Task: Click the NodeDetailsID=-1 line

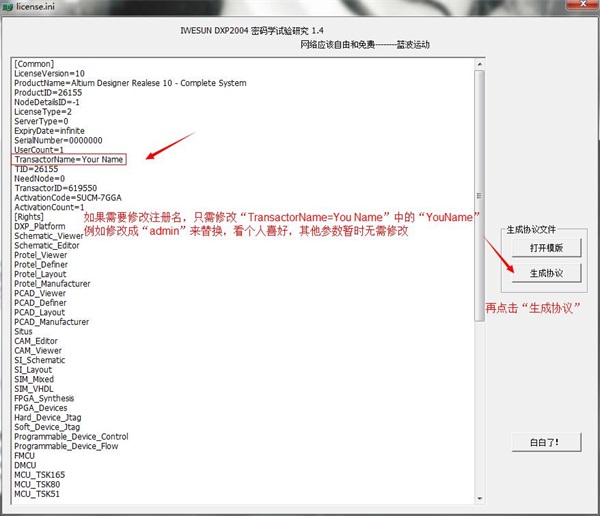Action: [x=47, y=102]
